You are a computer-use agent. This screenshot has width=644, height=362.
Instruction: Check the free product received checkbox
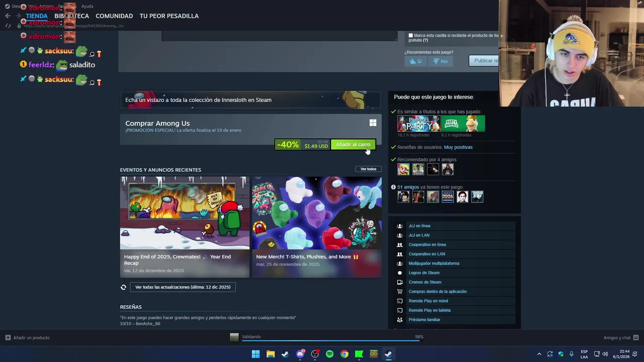point(411,36)
